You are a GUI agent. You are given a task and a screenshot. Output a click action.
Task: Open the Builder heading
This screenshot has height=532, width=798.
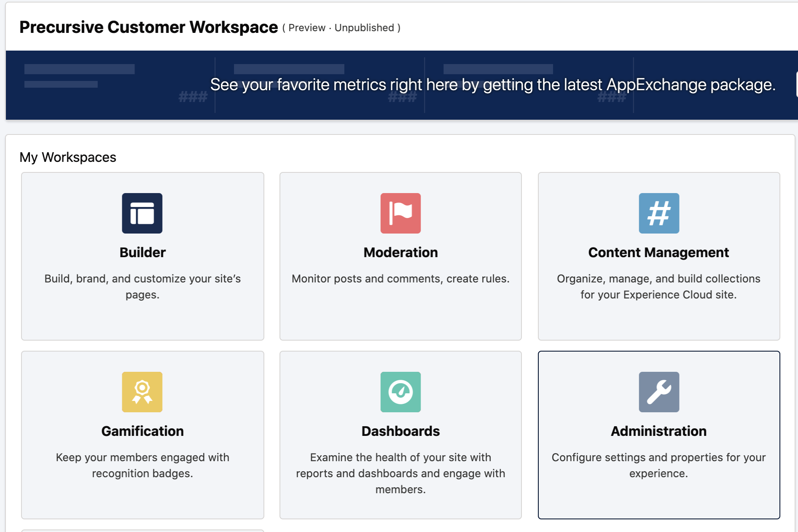pos(142,252)
